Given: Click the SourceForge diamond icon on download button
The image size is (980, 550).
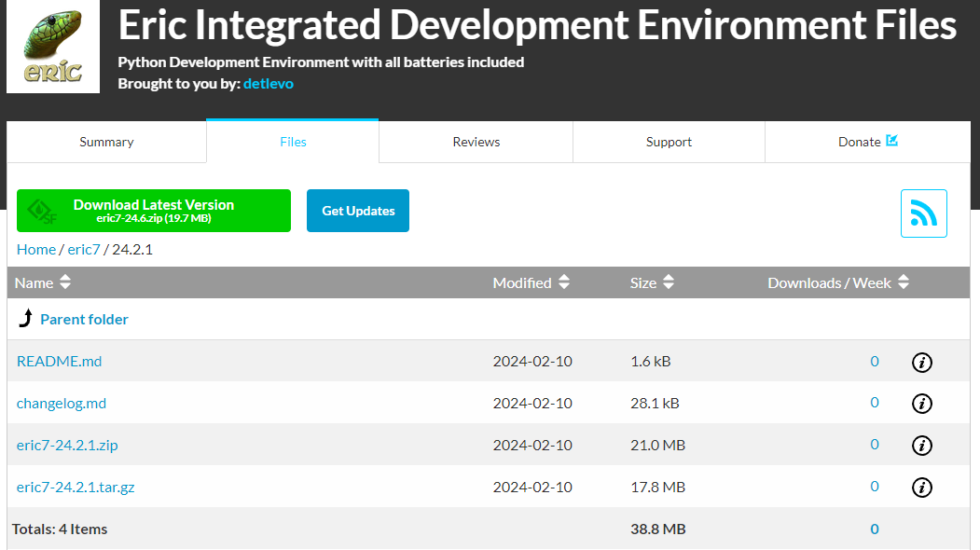Looking at the screenshot, I should (x=42, y=212).
